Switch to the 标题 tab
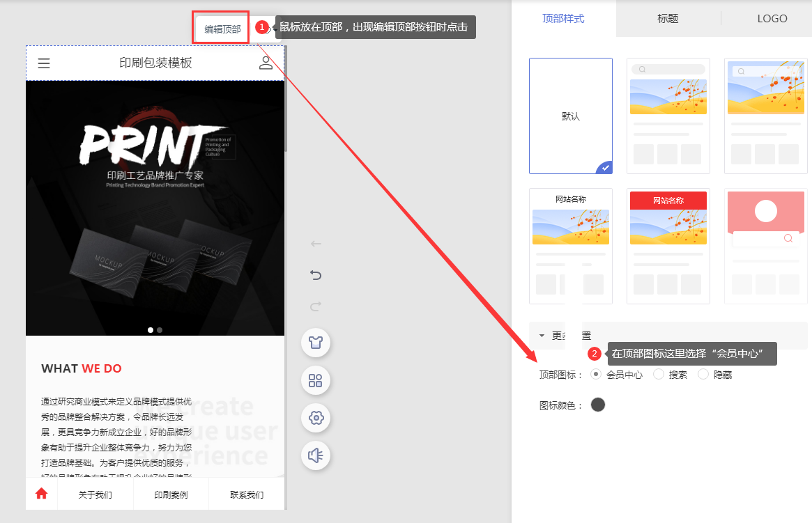The width and height of the screenshot is (812, 523). coord(668,19)
